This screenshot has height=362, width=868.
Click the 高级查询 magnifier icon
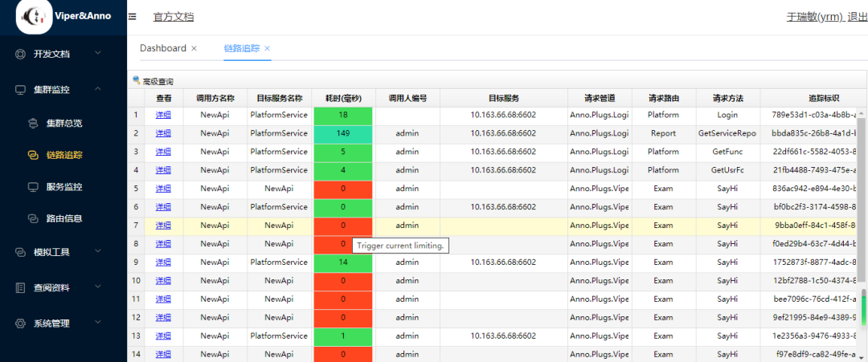click(136, 80)
